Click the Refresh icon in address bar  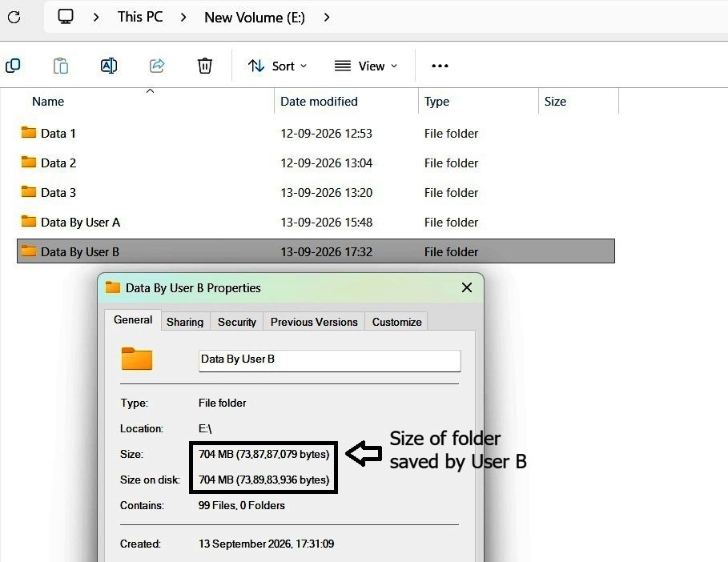(x=14, y=17)
